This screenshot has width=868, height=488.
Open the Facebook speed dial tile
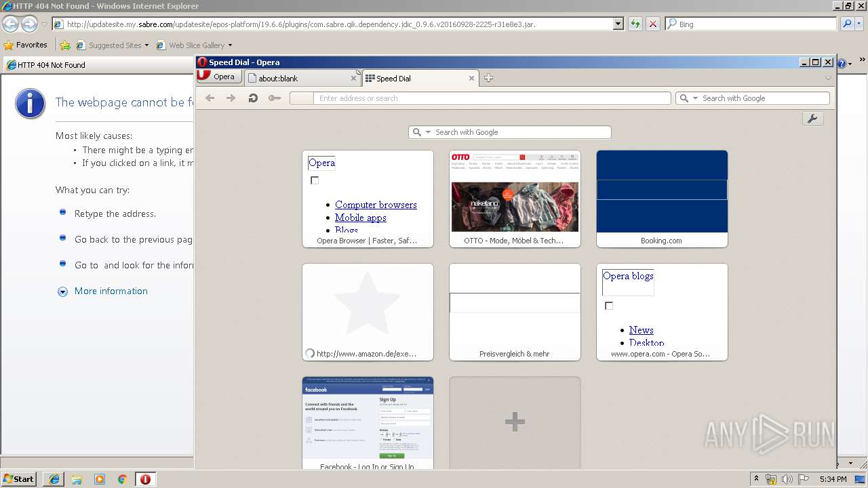point(368,423)
